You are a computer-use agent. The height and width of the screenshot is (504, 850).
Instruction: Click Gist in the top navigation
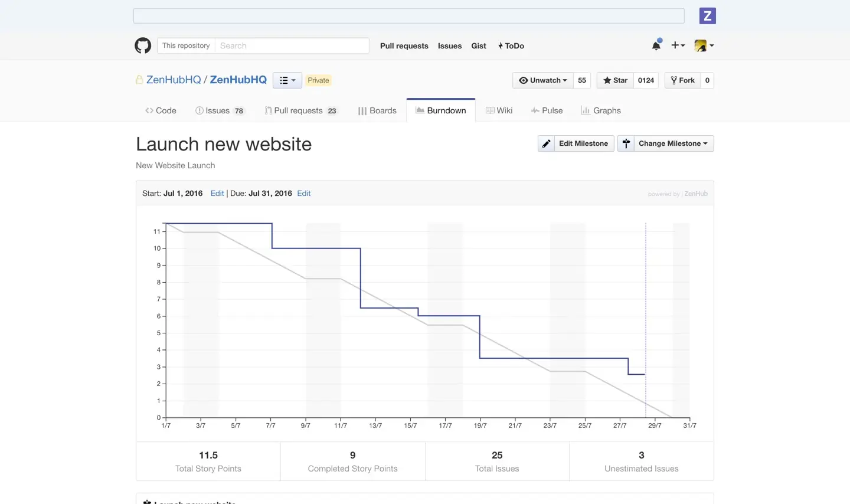click(x=479, y=45)
